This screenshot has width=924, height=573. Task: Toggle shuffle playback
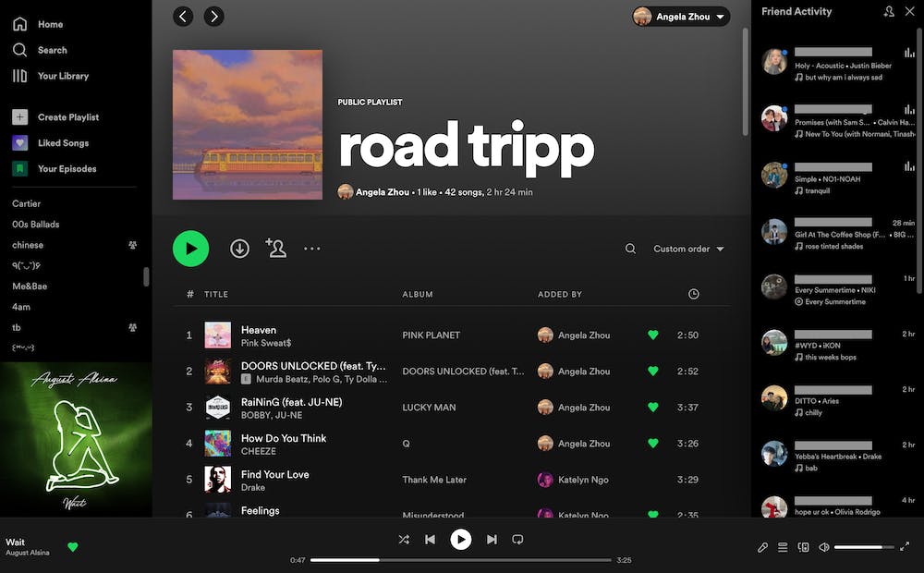pos(404,540)
